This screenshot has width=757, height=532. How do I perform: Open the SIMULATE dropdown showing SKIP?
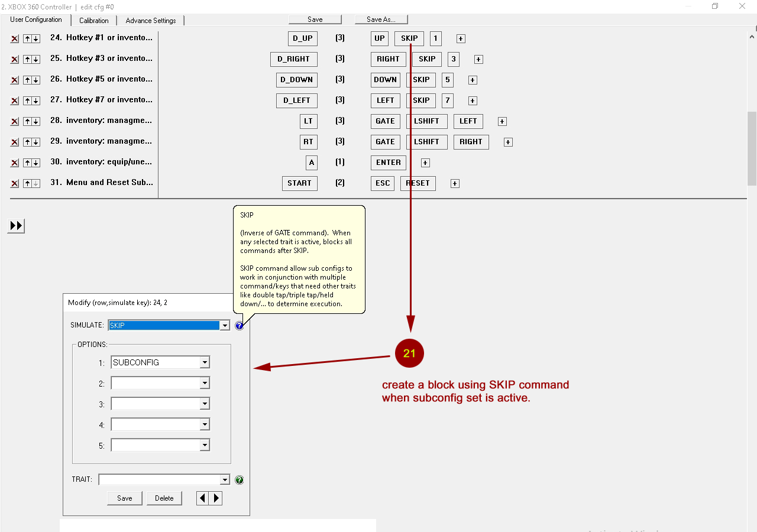pos(224,326)
